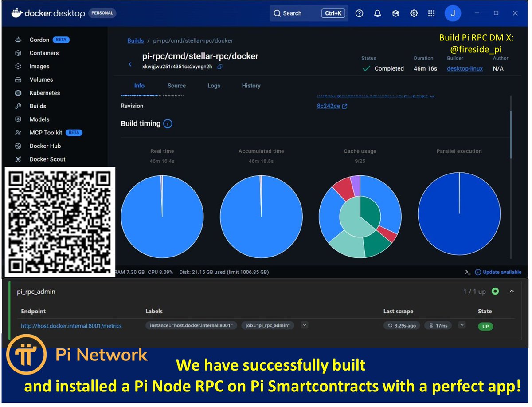Open the user account avatar J
The height and width of the screenshot is (407, 532).
click(453, 13)
